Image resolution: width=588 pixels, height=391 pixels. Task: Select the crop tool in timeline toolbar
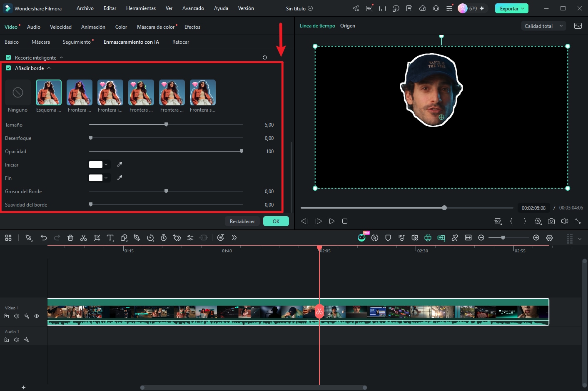coord(97,238)
